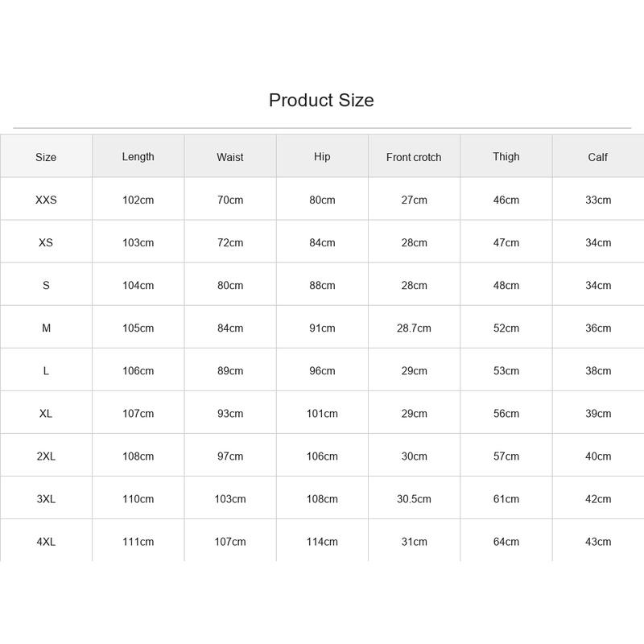Click the Waist column header

[x=230, y=157]
